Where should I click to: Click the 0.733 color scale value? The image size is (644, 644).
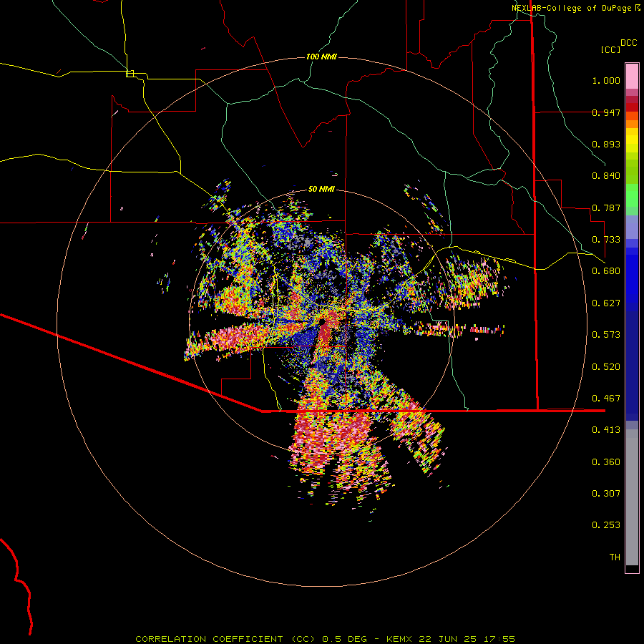pos(606,240)
